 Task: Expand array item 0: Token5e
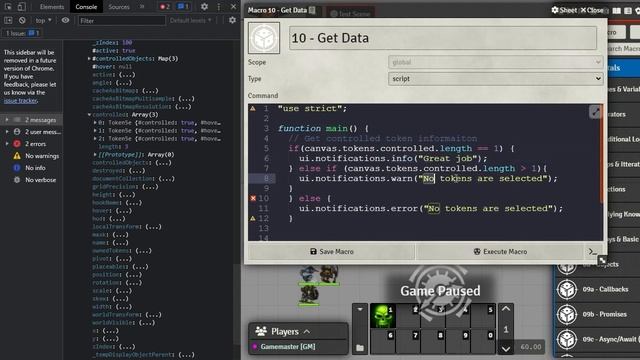pos(95,122)
